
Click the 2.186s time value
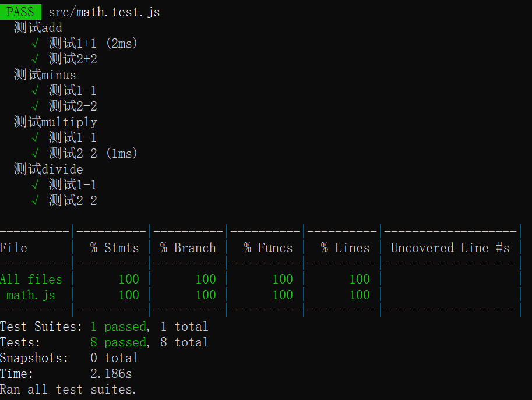(115, 374)
